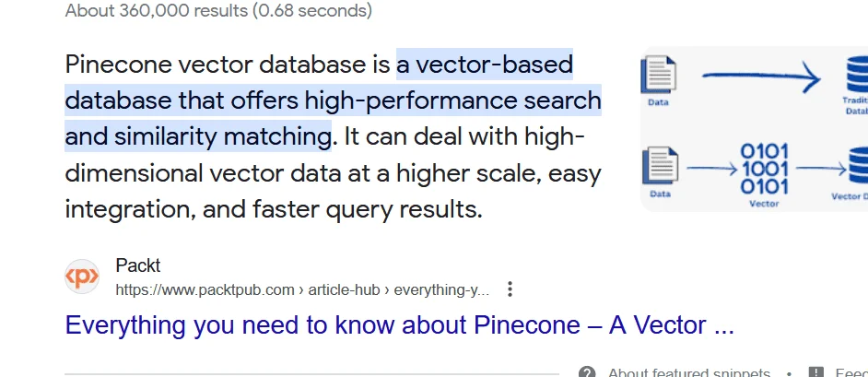868x377 pixels.
Task: Click the Traditional Database cylinder icon
Action: coord(857,76)
